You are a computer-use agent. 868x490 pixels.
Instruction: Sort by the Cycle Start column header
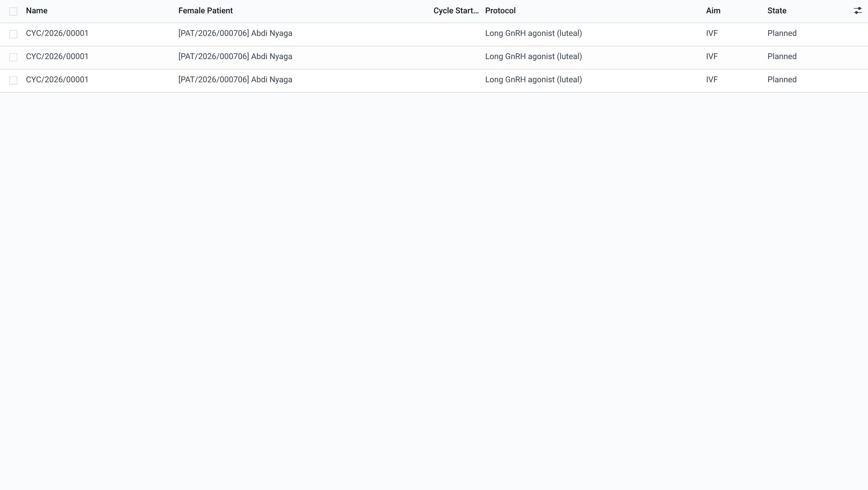point(456,11)
